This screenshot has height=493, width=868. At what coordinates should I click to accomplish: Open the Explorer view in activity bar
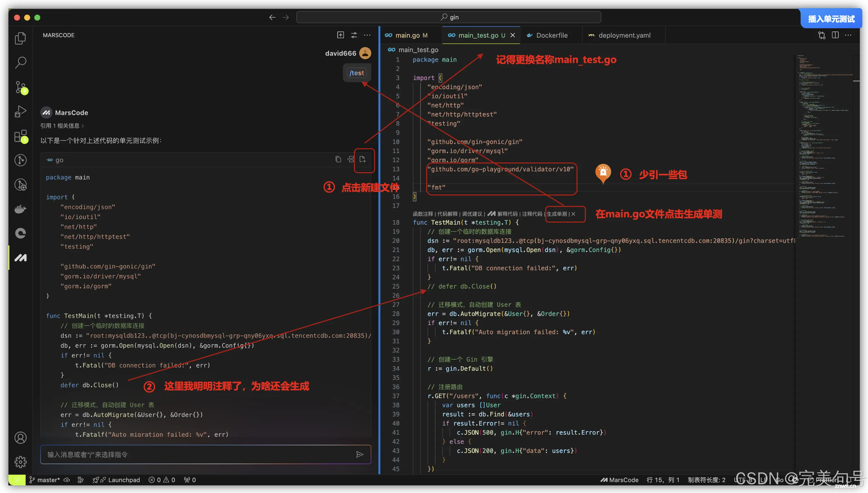(x=20, y=38)
